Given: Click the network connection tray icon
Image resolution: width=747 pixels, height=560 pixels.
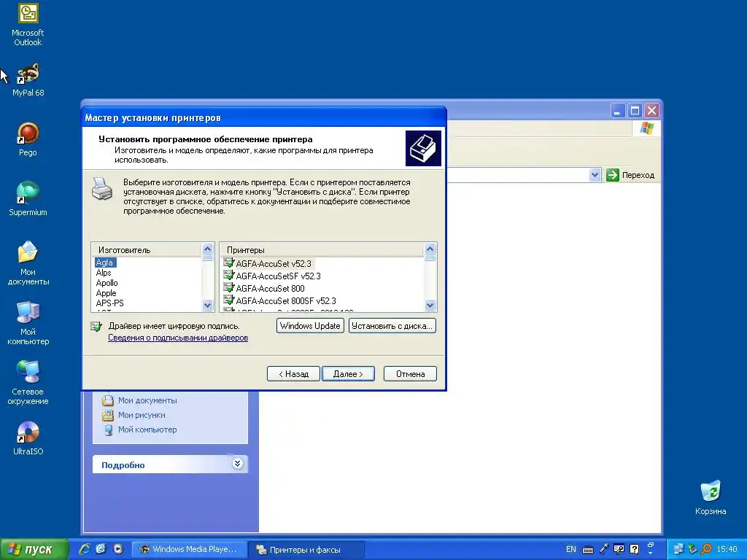Looking at the screenshot, I should (x=678, y=549).
